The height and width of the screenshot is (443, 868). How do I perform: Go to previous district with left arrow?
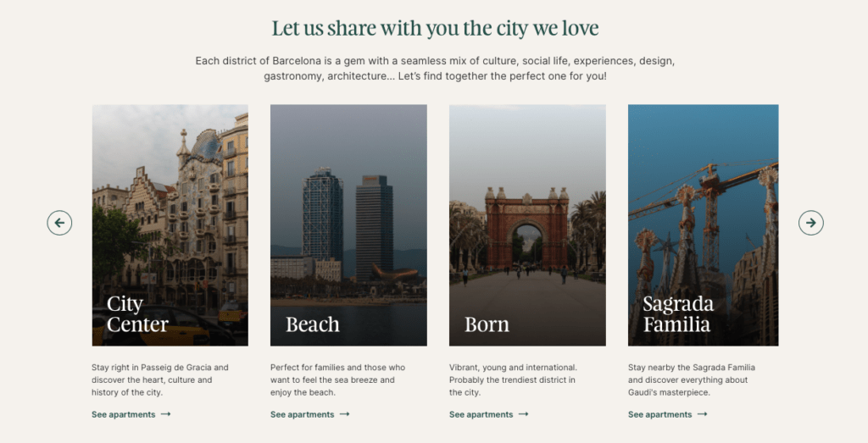click(x=59, y=223)
